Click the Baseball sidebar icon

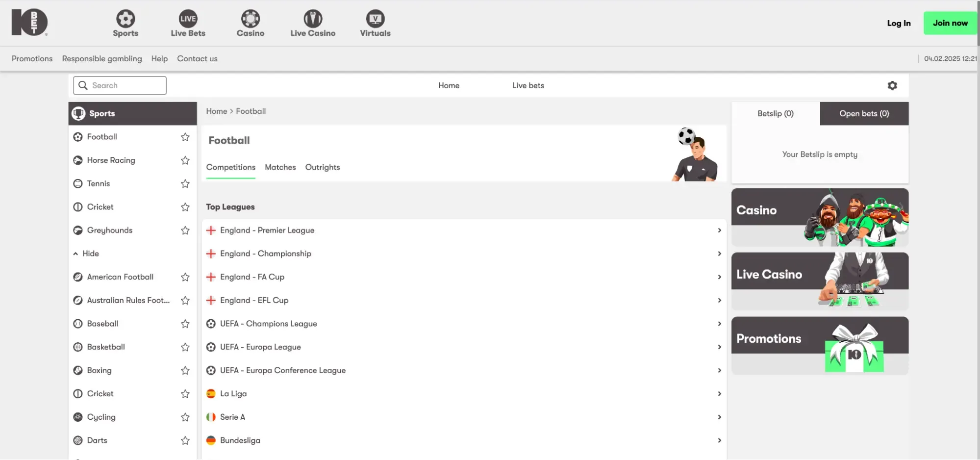coord(78,324)
